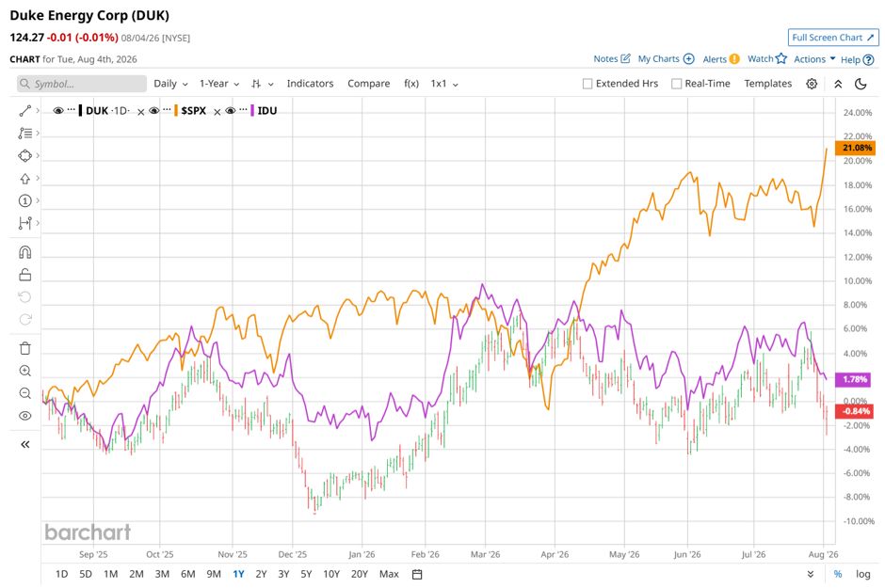The height and width of the screenshot is (588, 885).
Task: Enable Extended Hrs checkbox
Action: pos(587,84)
